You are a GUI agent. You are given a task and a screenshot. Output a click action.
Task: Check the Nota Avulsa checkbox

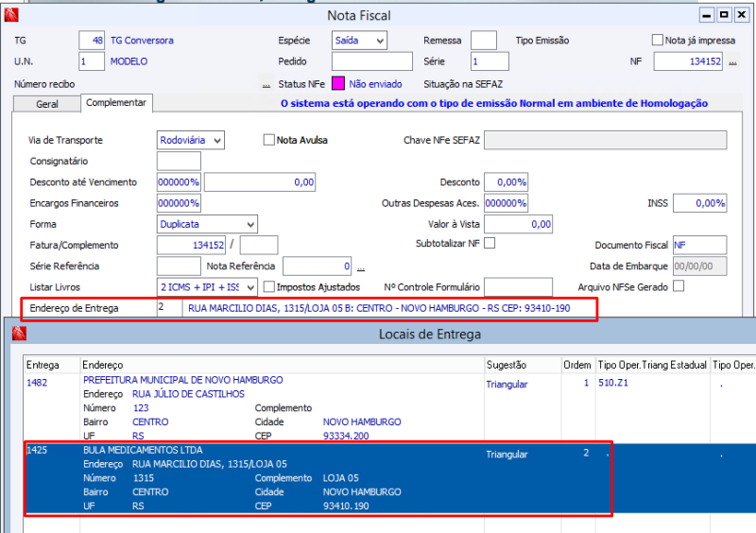coord(268,140)
